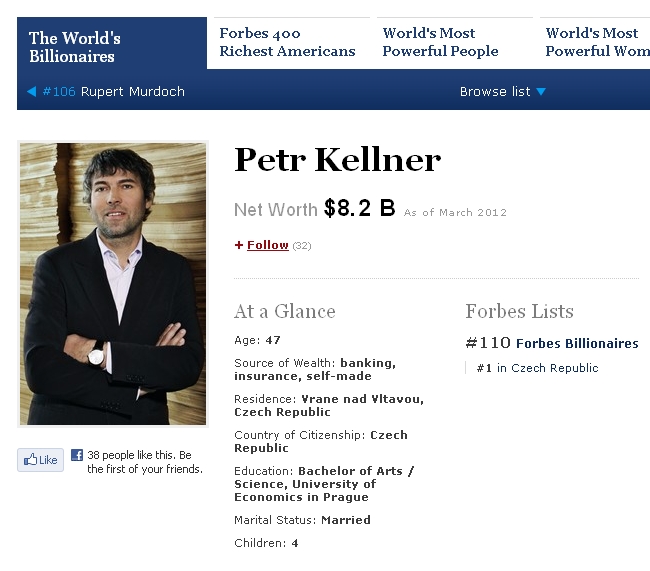Screen dimensions: 650x571
Task: Select the World's Most Powerful Women tab
Action: point(597,42)
